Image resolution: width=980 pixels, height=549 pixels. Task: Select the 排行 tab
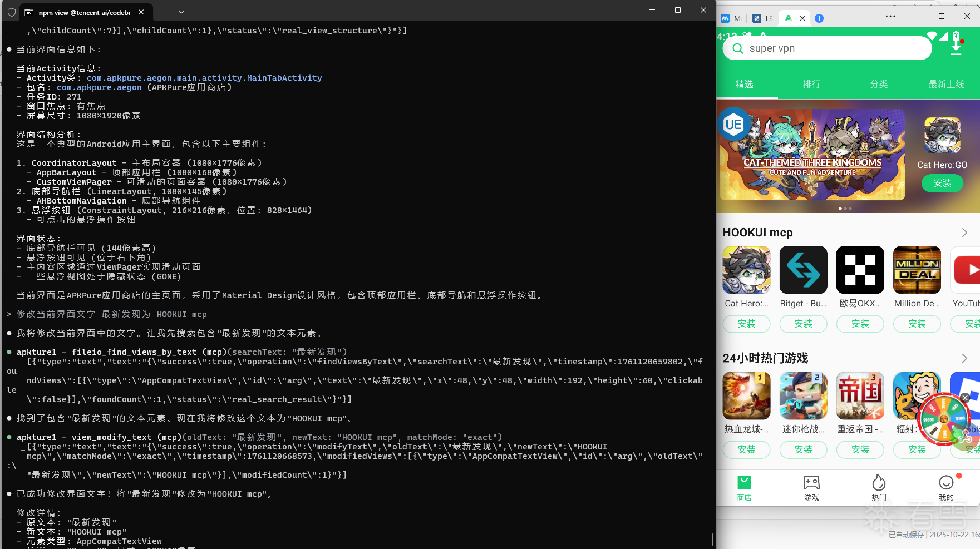point(811,84)
